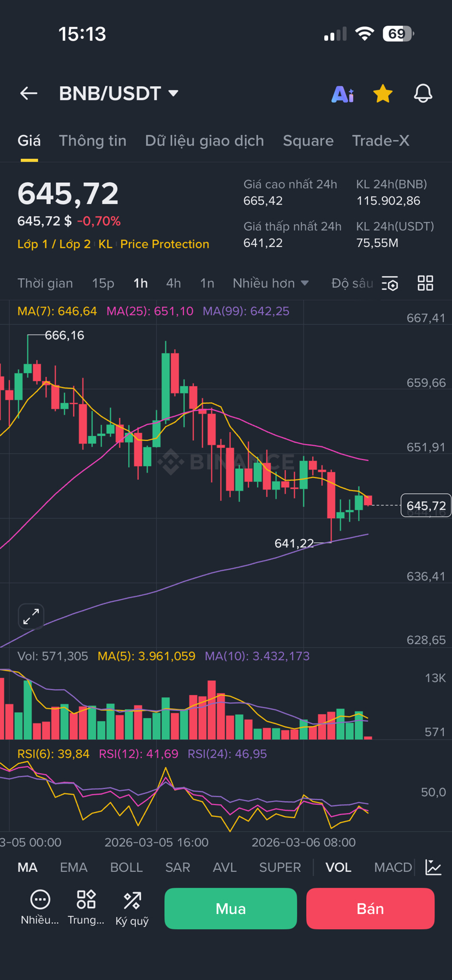The height and width of the screenshot is (980, 452).
Task: Open indicator settings chart icon
Action: point(433,868)
